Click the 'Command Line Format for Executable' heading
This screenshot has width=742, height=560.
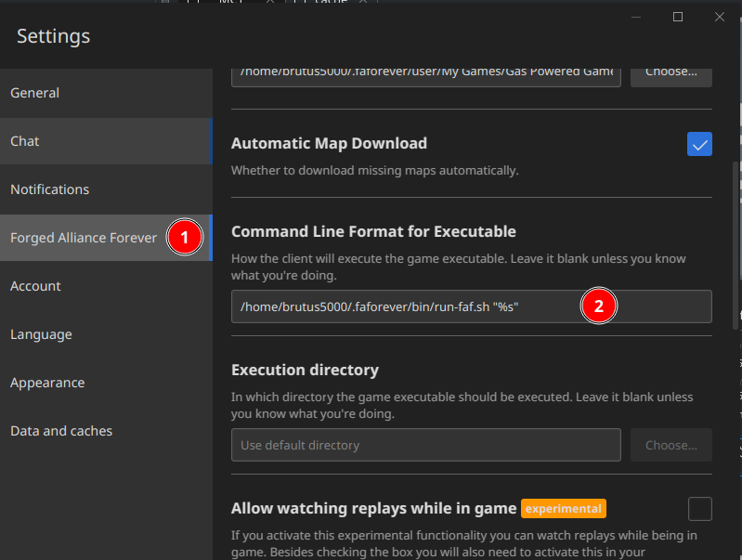point(373,231)
